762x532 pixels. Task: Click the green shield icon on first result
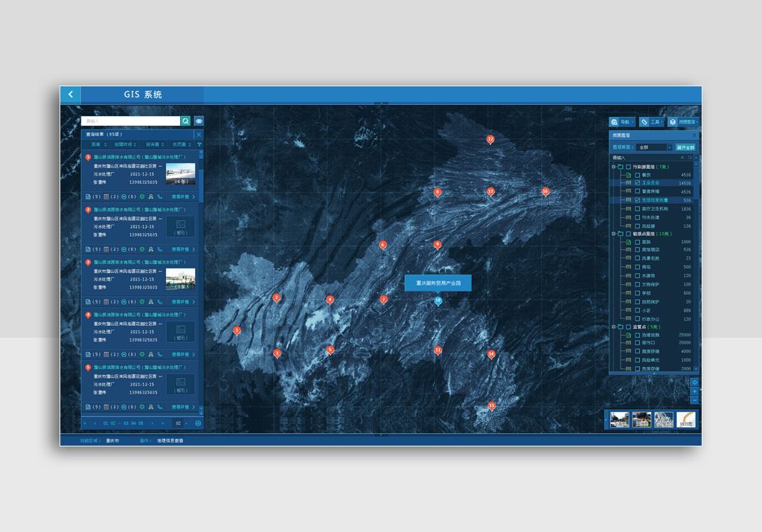coord(141,197)
